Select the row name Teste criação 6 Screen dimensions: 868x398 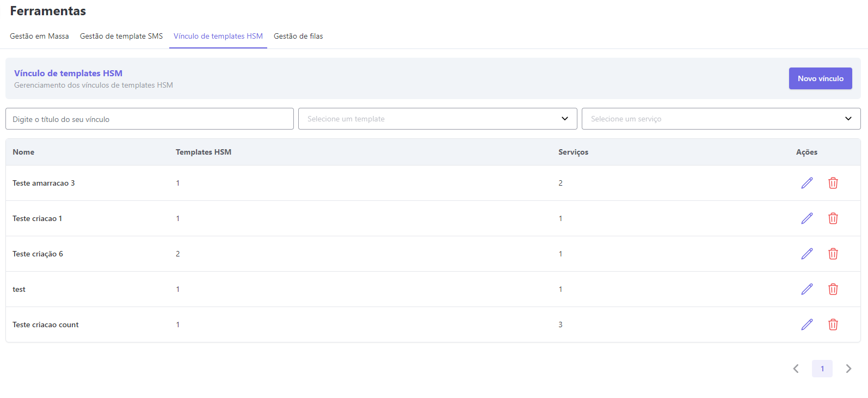pyautogui.click(x=38, y=254)
